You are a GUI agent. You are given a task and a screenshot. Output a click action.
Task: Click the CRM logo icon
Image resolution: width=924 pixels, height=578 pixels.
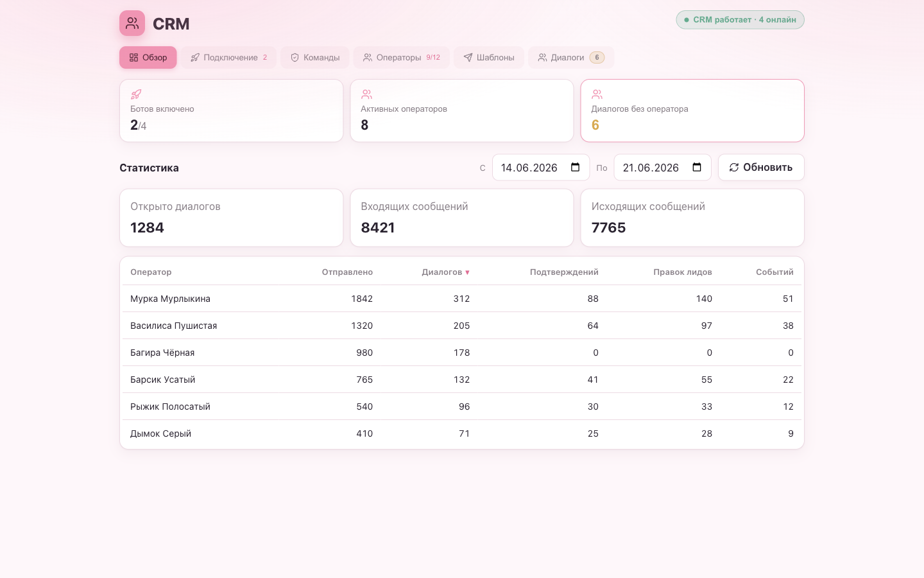point(132,23)
